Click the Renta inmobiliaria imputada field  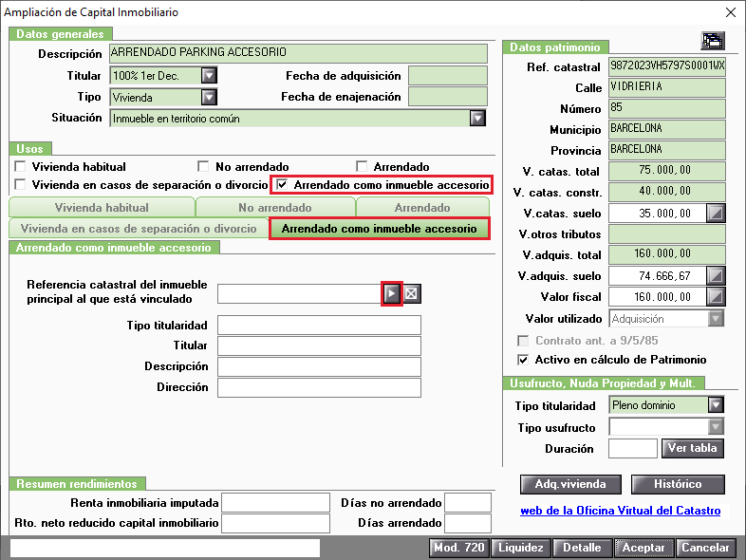point(276,502)
